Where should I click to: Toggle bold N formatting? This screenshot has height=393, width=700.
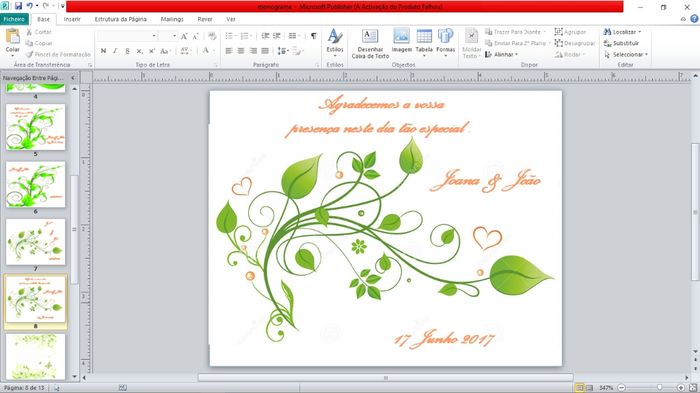click(x=103, y=51)
